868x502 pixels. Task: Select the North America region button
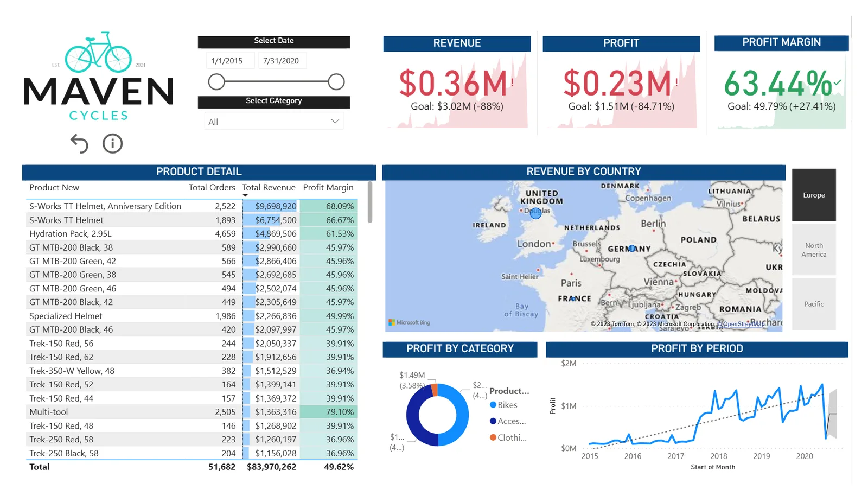[x=814, y=250]
